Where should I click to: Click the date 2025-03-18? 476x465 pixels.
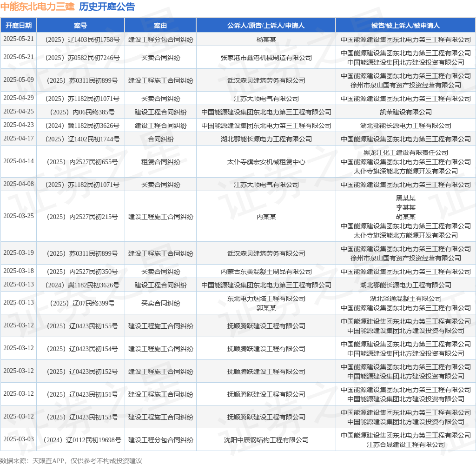click(19, 271)
